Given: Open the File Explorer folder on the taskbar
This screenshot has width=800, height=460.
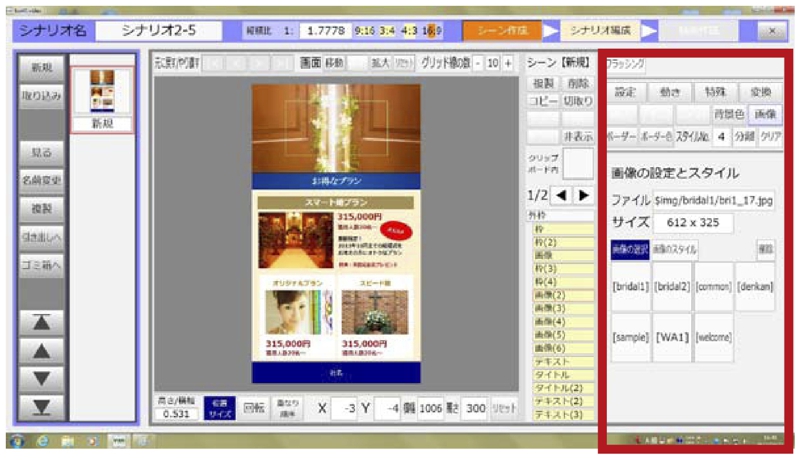Looking at the screenshot, I should pos(67,441).
